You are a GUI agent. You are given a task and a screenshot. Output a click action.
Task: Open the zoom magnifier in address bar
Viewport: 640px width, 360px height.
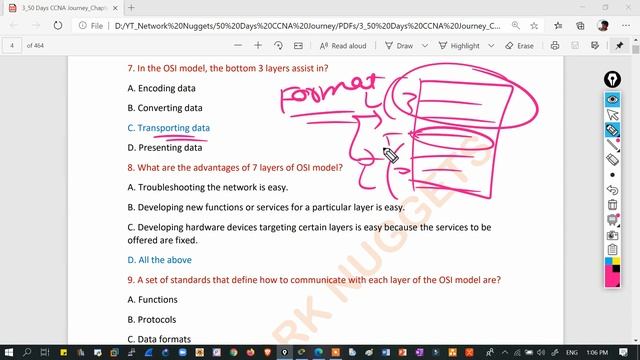tap(516, 25)
